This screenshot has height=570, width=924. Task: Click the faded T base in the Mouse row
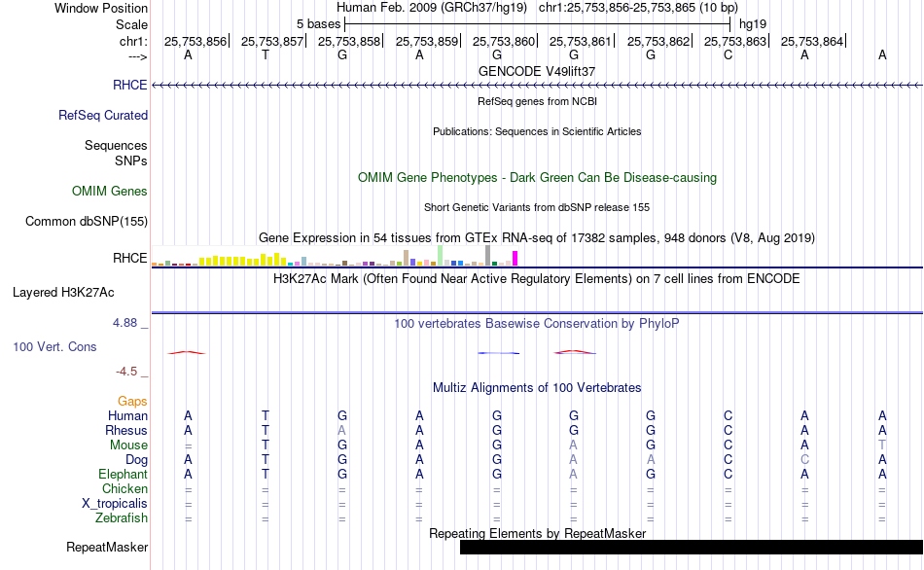click(881, 445)
